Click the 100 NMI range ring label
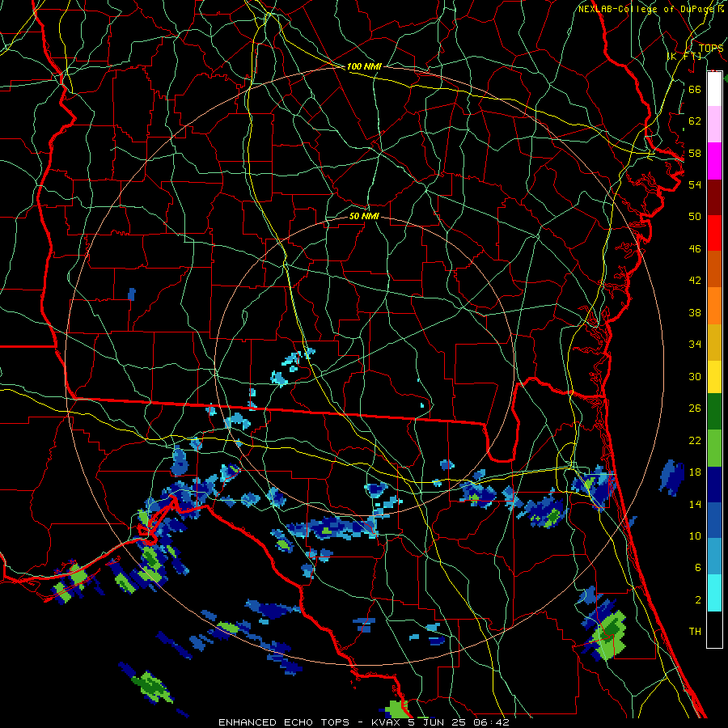The image size is (728, 728). 364,66
